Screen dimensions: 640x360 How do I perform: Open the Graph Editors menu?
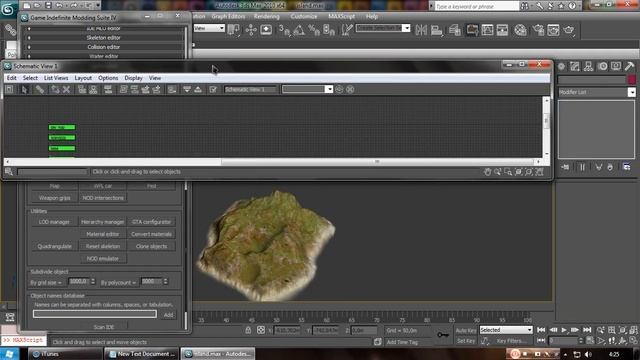coord(228,16)
